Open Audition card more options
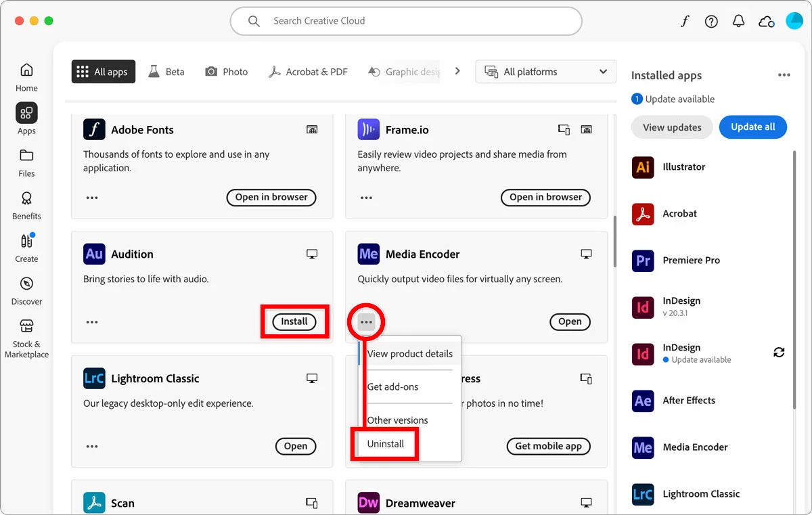This screenshot has width=812, height=515. [92, 322]
